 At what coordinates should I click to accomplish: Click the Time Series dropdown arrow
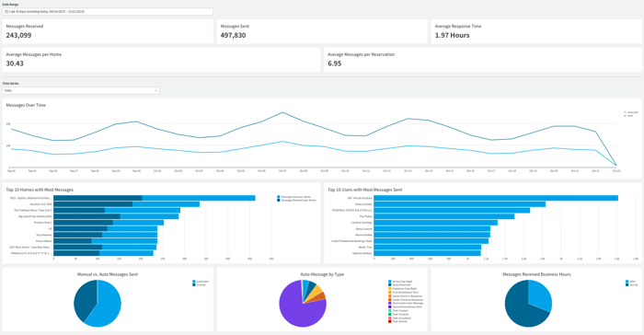coord(155,90)
